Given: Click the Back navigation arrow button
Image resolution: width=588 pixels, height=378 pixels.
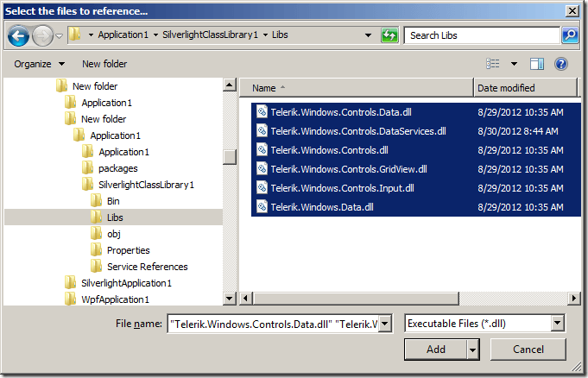Looking at the screenshot, I should click(18, 35).
